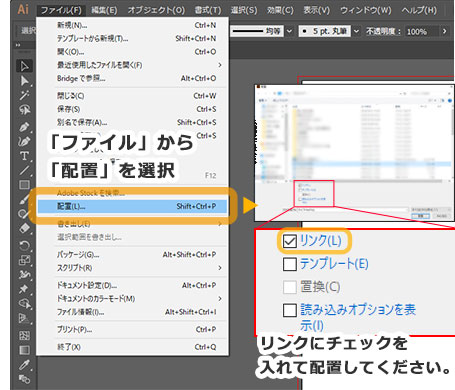Image resolution: width=455 pixels, height=390 pixels.
Task: Open the 書式(T) menu
Action: [x=208, y=10]
